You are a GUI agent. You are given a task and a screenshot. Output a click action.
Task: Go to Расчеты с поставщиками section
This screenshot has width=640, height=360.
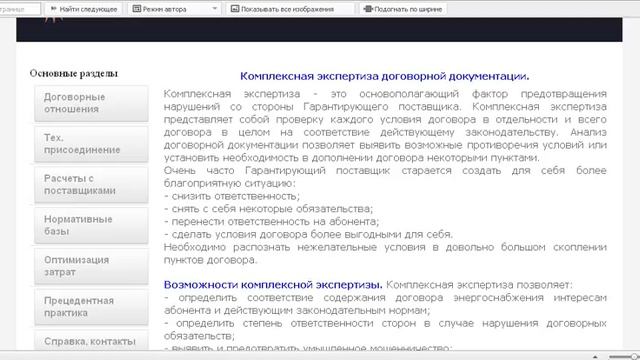(91, 185)
